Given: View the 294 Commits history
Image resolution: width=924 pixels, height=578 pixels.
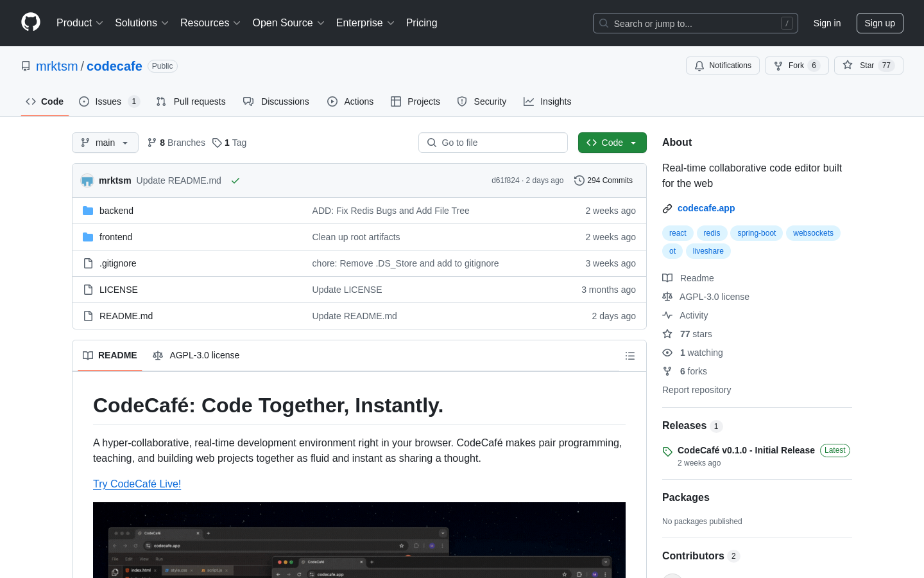Looking at the screenshot, I should point(603,180).
